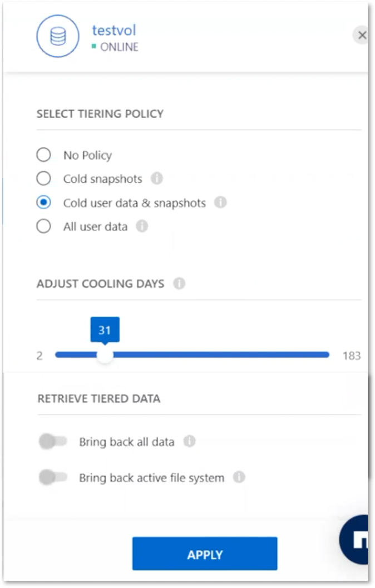Show info for All user data option
Image resolution: width=375 pixels, height=588 pixels.
click(142, 226)
